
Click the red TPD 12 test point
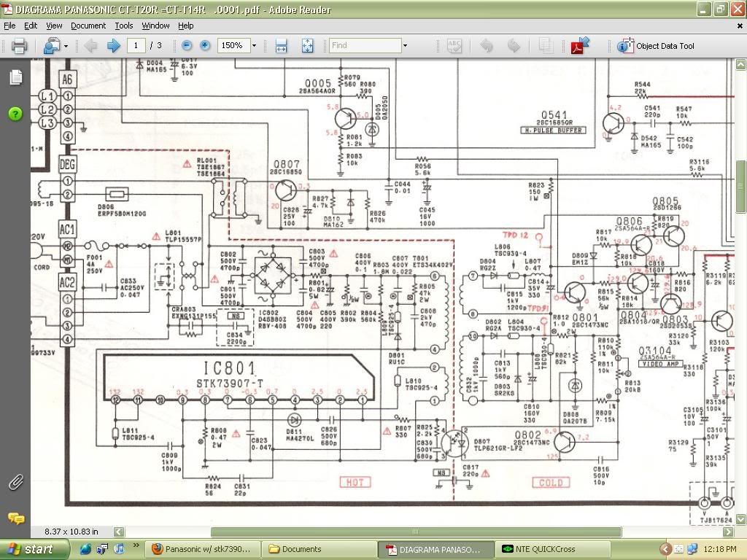pyautogui.click(x=516, y=235)
